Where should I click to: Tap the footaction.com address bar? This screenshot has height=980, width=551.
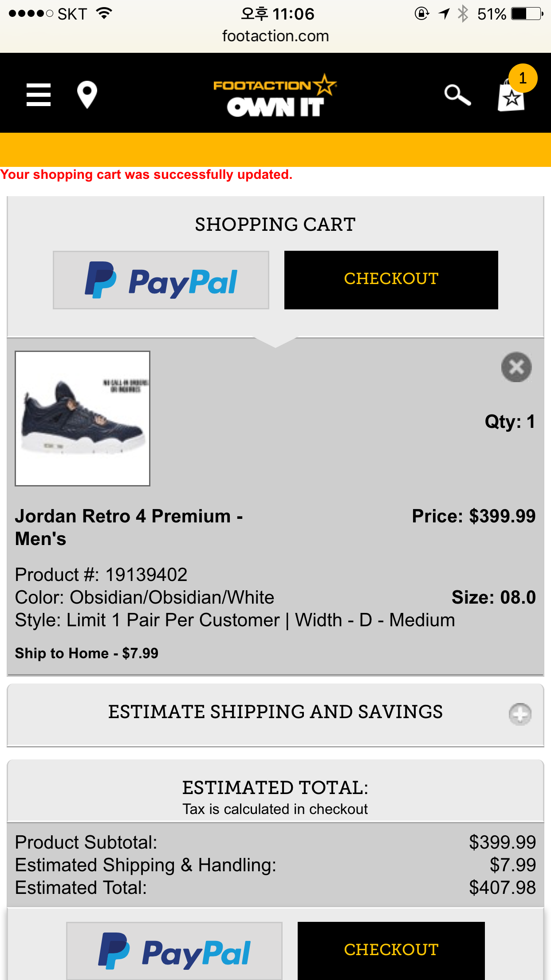coord(275,36)
